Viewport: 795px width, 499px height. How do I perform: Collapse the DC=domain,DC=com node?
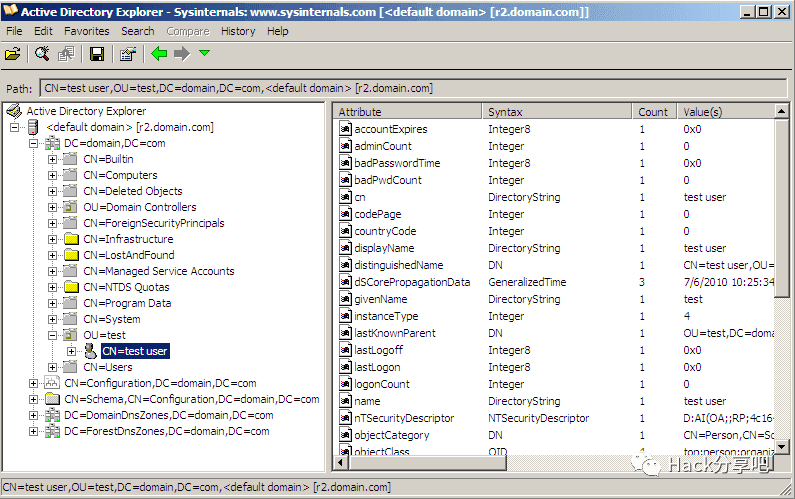point(33,143)
